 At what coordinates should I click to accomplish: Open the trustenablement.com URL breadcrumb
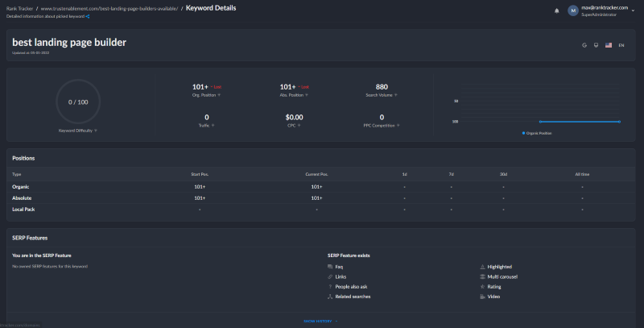tap(109, 9)
